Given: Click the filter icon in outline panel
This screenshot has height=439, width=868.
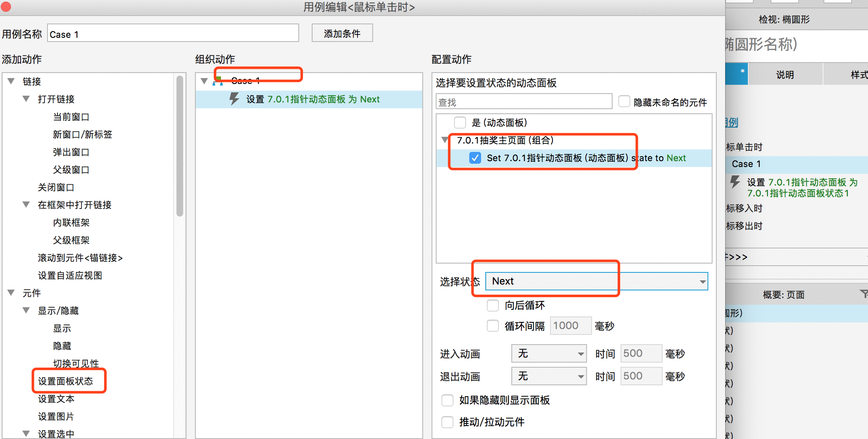Looking at the screenshot, I should click(863, 293).
